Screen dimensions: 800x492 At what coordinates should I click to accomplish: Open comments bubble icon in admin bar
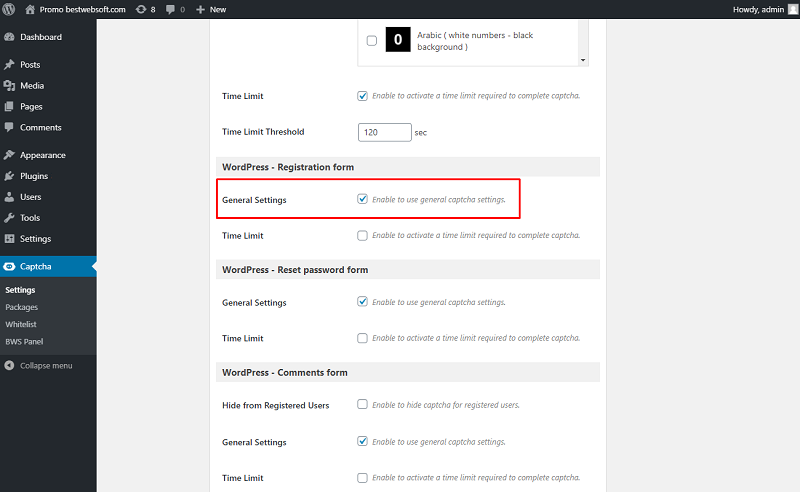point(170,9)
